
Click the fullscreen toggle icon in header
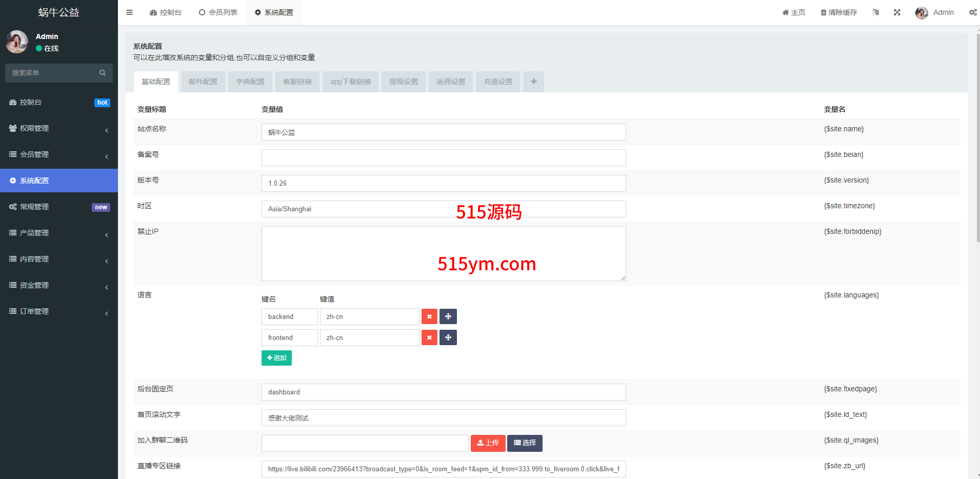(x=897, y=12)
